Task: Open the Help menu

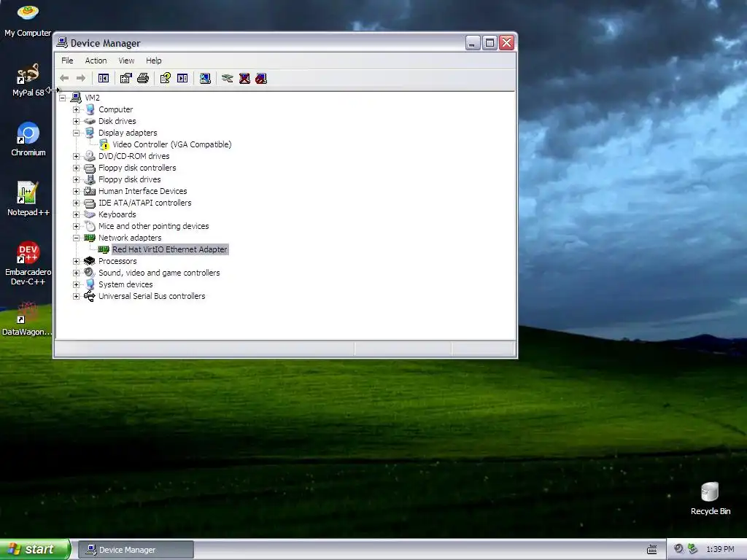Action: (x=153, y=61)
